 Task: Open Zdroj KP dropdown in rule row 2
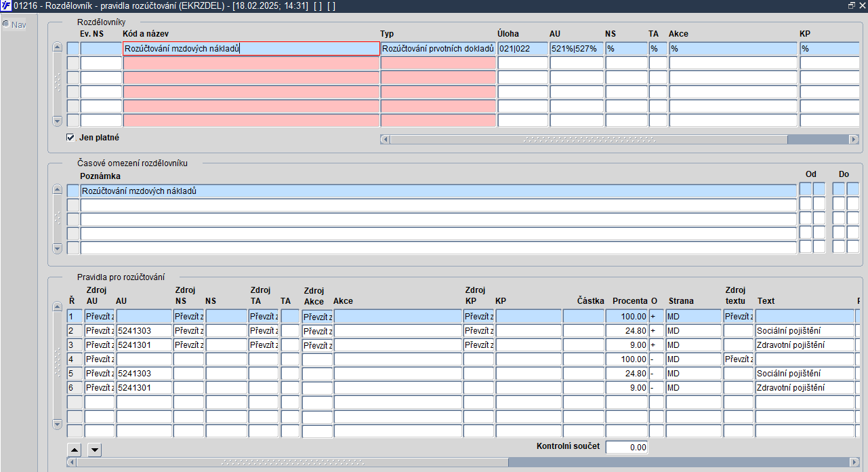[478, 330]
